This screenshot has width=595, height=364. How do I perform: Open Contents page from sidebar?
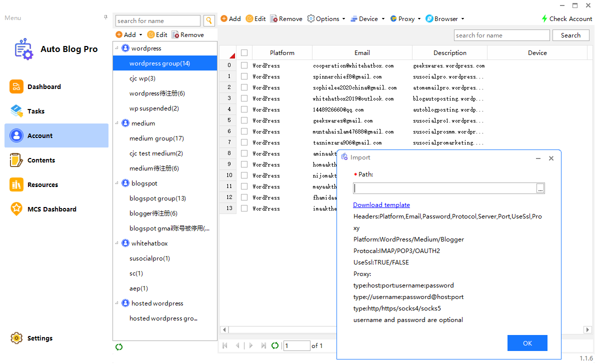[56, 160]
